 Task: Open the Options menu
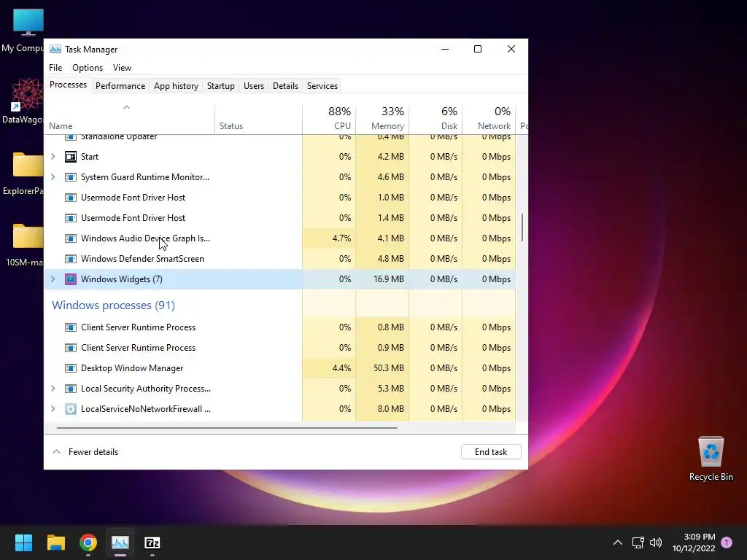click(88, 68)
